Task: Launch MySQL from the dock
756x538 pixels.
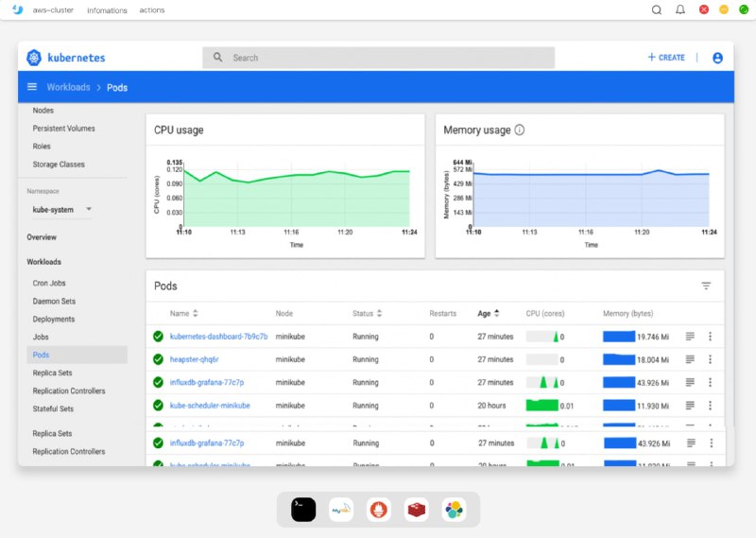Action: coord(341,510)
